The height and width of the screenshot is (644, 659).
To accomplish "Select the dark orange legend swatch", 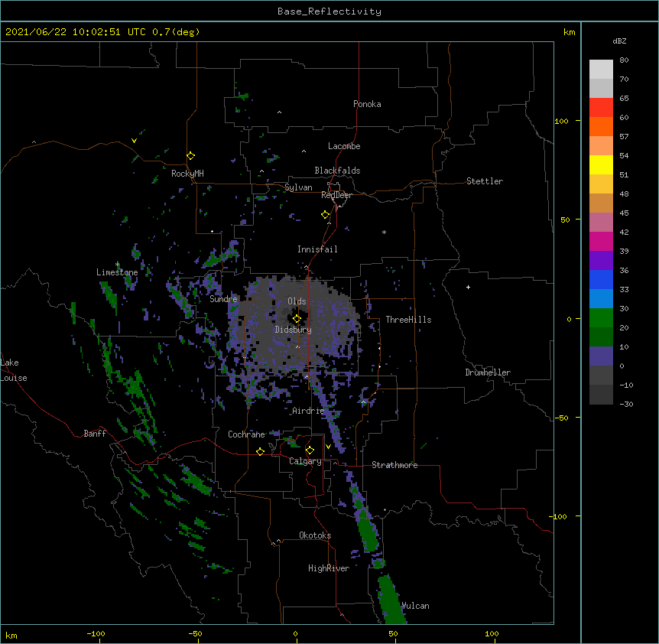I will point(601,126).
